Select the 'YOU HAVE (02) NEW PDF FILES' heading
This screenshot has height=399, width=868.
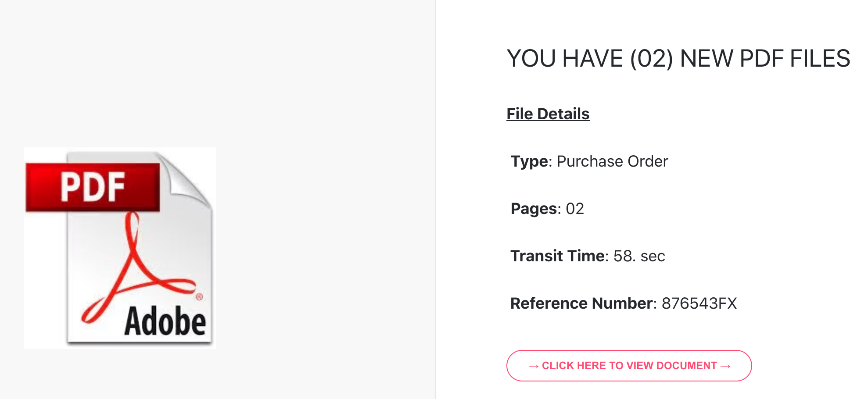[x=678, y=59]
